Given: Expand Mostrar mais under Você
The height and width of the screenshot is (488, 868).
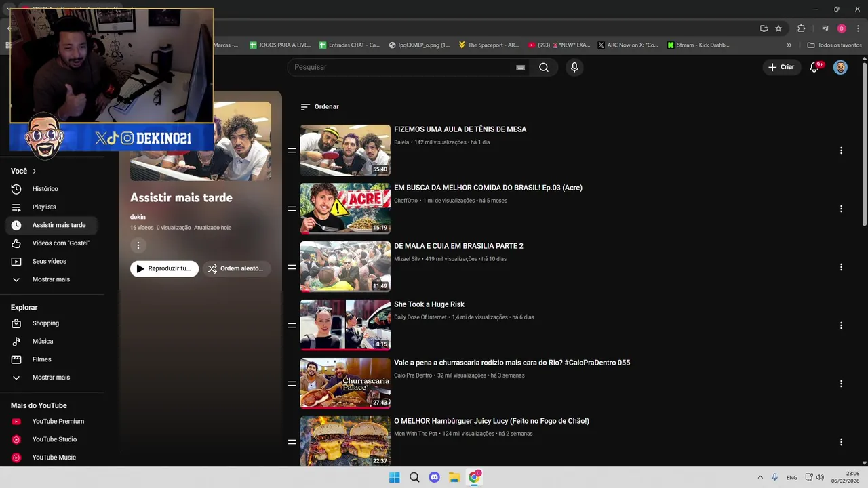Looking at the screenshot, I should pyautogui.click(x=51, y=279).
